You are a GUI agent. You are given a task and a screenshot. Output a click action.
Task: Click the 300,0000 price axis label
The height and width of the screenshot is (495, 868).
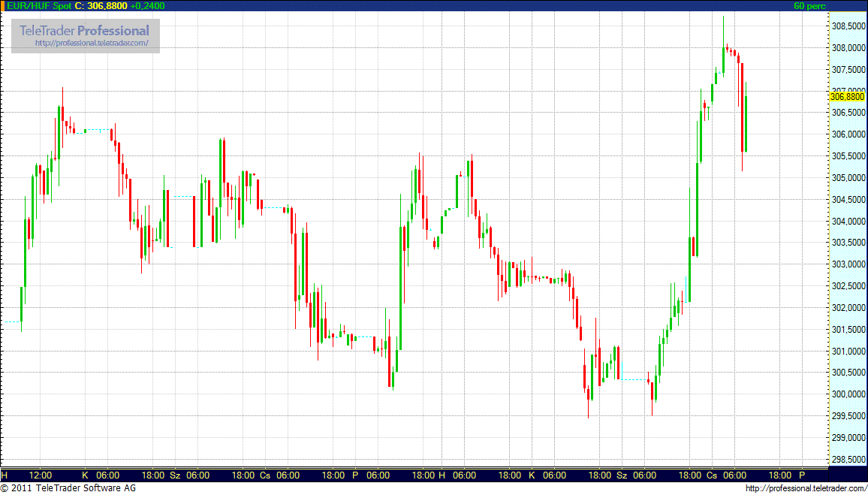click(x=848, y=394)
